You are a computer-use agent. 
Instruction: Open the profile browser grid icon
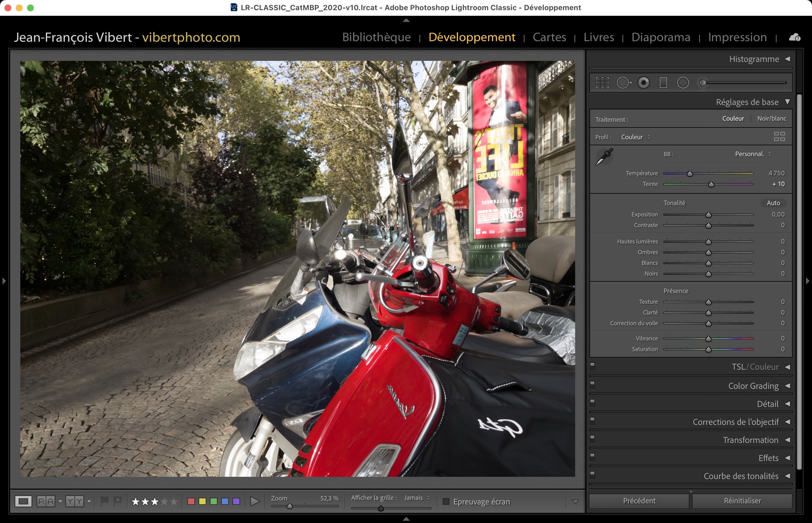779,136
